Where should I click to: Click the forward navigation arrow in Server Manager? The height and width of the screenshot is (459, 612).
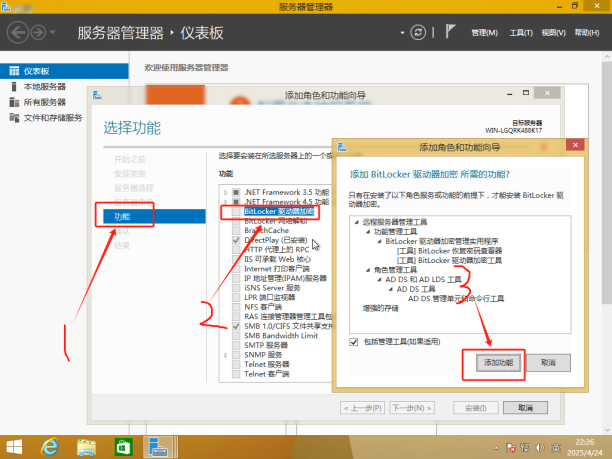click(x=38, y=32)
